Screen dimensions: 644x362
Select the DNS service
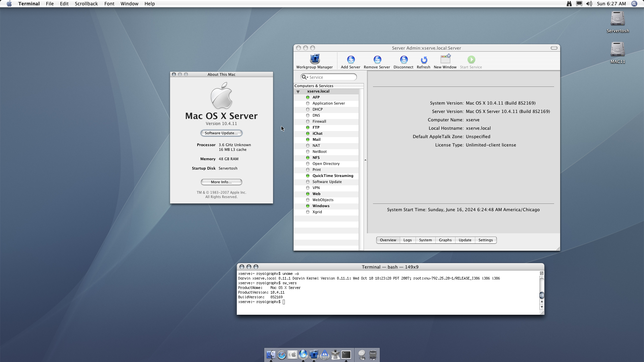326,115
